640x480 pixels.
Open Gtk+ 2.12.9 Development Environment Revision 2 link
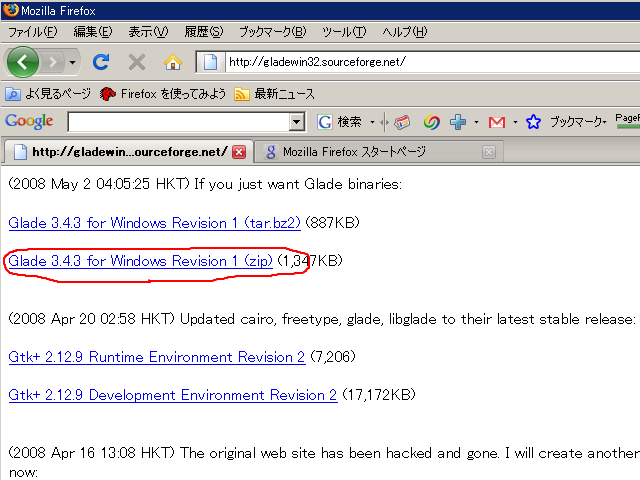click(173, 395)
